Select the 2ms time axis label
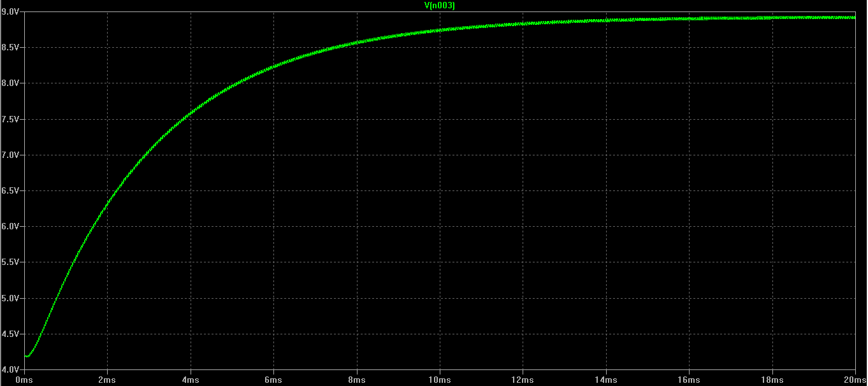The width and height of the screenshot is (868, 386). click(x=107, y=380)
